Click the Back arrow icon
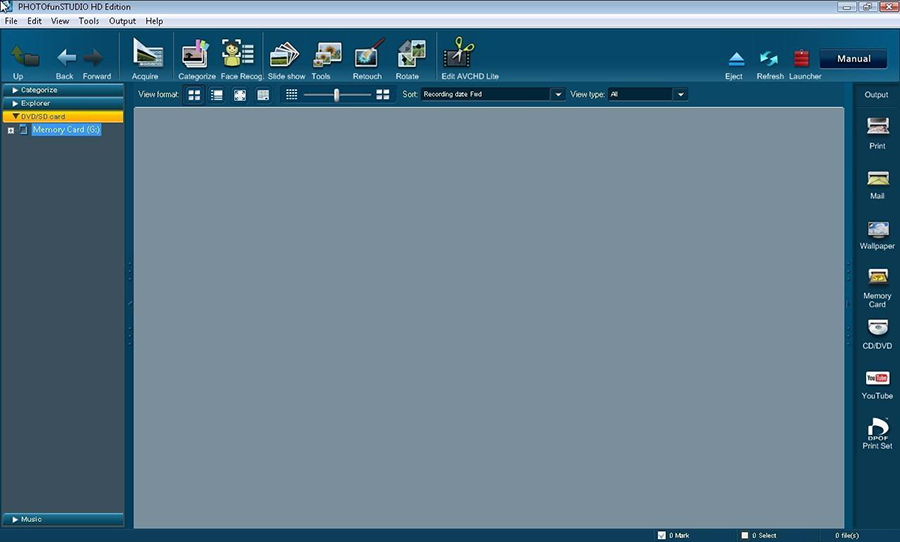This screenshot has height=542, width=900. tap(66, 57)
